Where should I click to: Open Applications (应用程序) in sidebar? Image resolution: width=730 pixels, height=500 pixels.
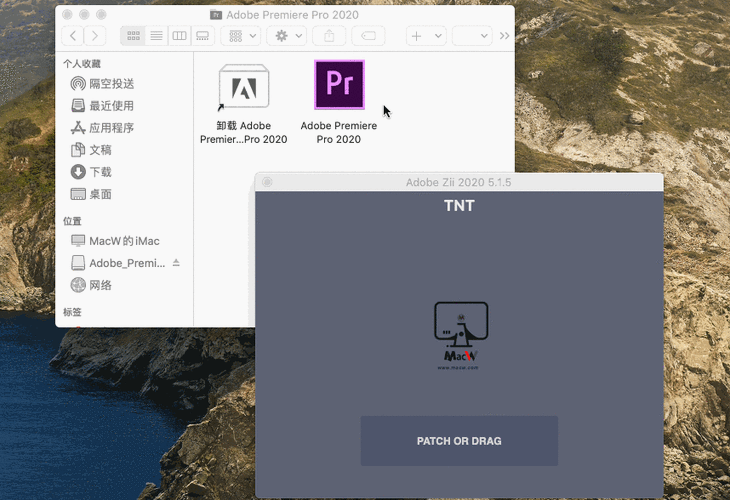pyautogui.click(x=102, y=128)
